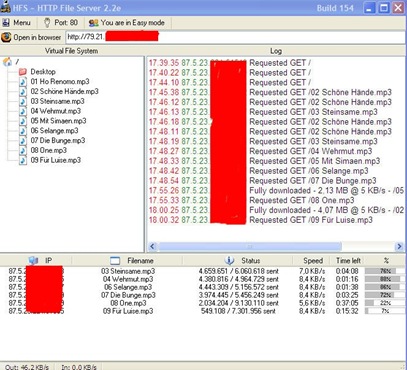Click the Port: 80 button

point(61,23)
